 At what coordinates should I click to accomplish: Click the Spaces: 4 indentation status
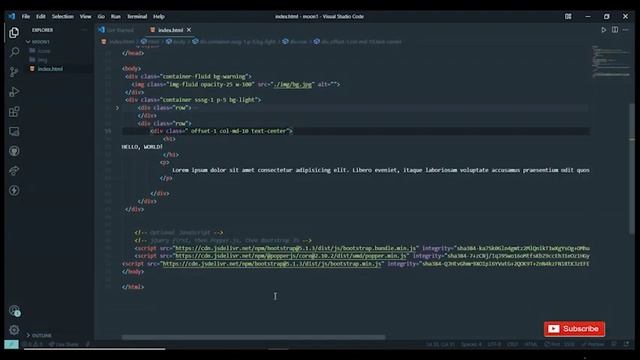(x=471, y=344)
